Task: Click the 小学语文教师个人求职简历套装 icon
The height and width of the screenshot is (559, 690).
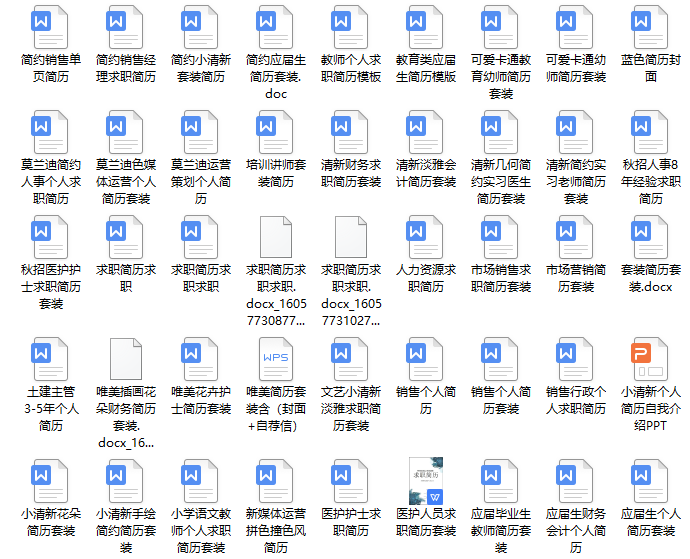Action: click(x=200, y=481)
